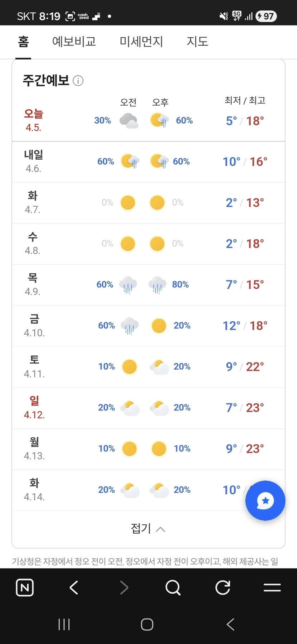Tap the 주간예보 info icon
This screenshot has width=297, height=644.
78,81
